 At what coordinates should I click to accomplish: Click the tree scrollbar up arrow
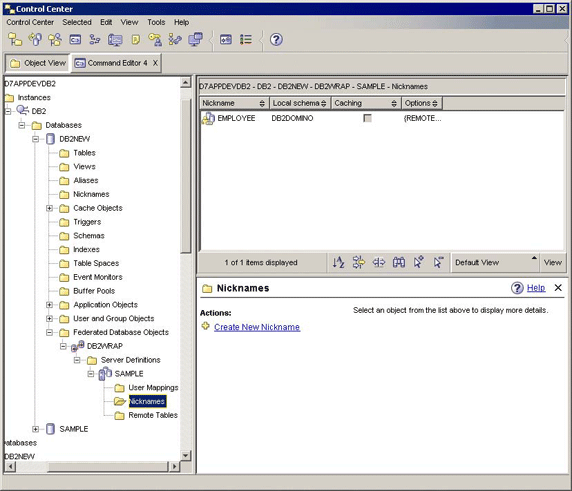(185, 83)
